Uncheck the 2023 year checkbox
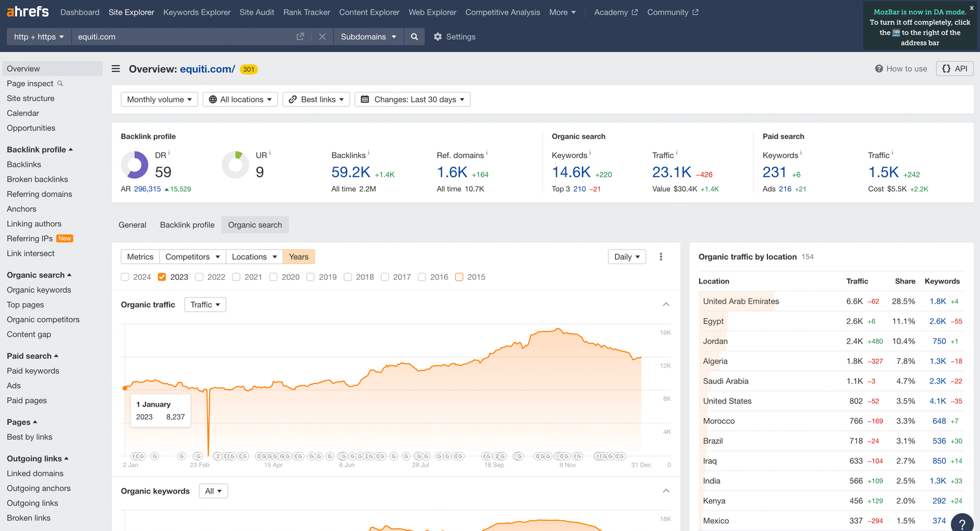Image resolution: width=980 pixels, height=531 pixels. click(162, 277)
